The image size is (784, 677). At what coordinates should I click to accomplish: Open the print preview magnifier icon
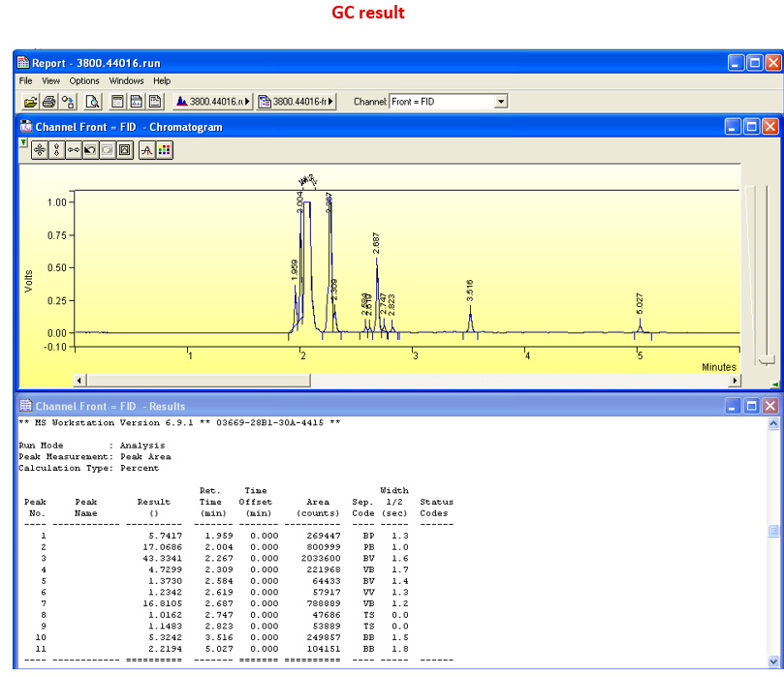coord(92,102)
